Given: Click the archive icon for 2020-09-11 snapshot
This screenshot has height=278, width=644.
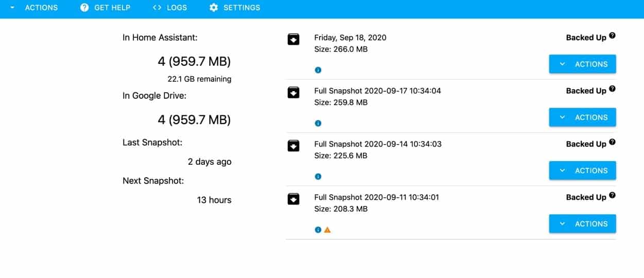Looking at the screenshot, I should 293,199.
